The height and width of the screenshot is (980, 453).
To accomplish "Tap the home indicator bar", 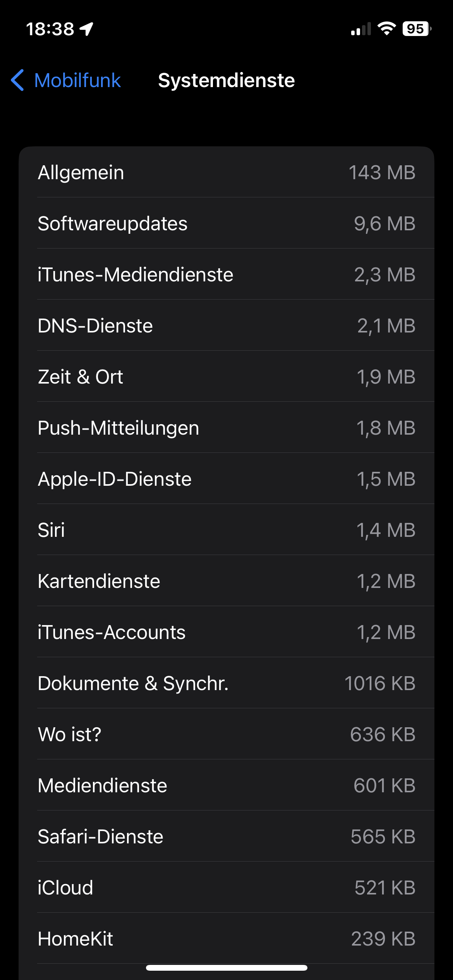I will coord(226,968).
